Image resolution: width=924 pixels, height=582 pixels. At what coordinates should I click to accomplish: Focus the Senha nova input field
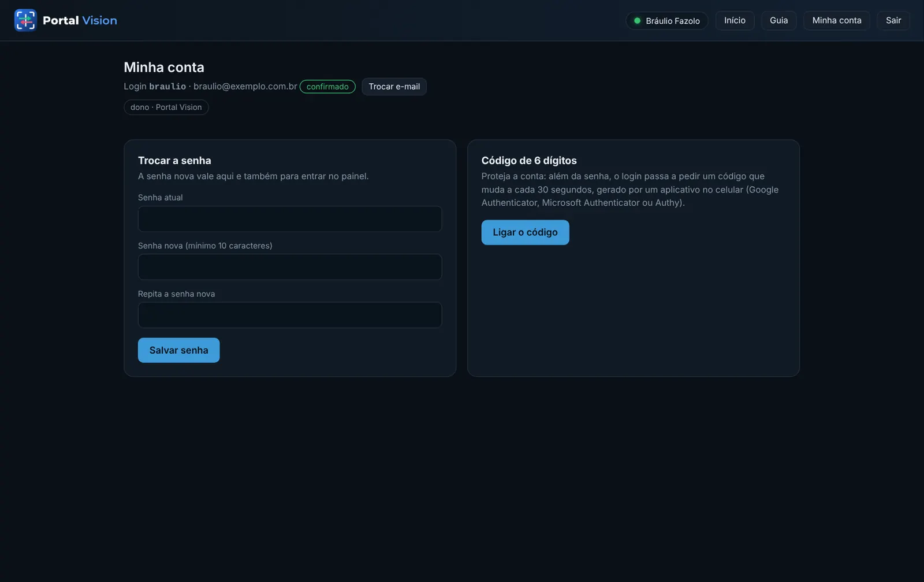point(290,267)
